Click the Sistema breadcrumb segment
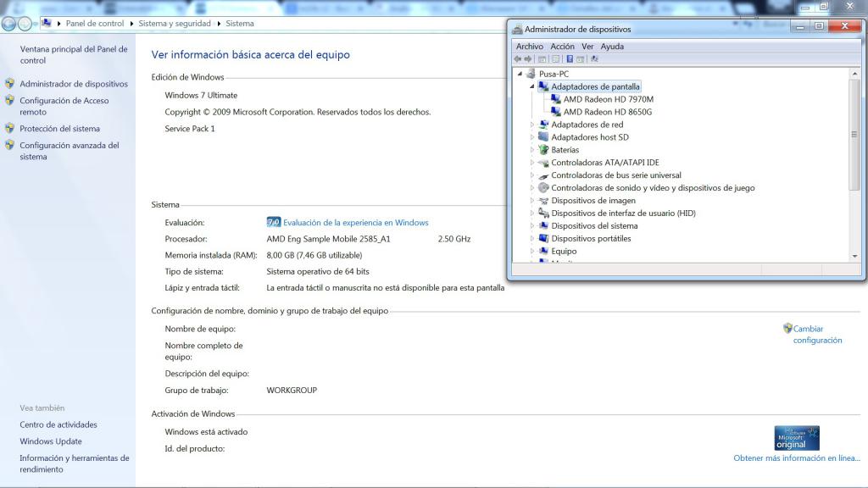This screenshot has width=868, height=488. tap(240, 23)
